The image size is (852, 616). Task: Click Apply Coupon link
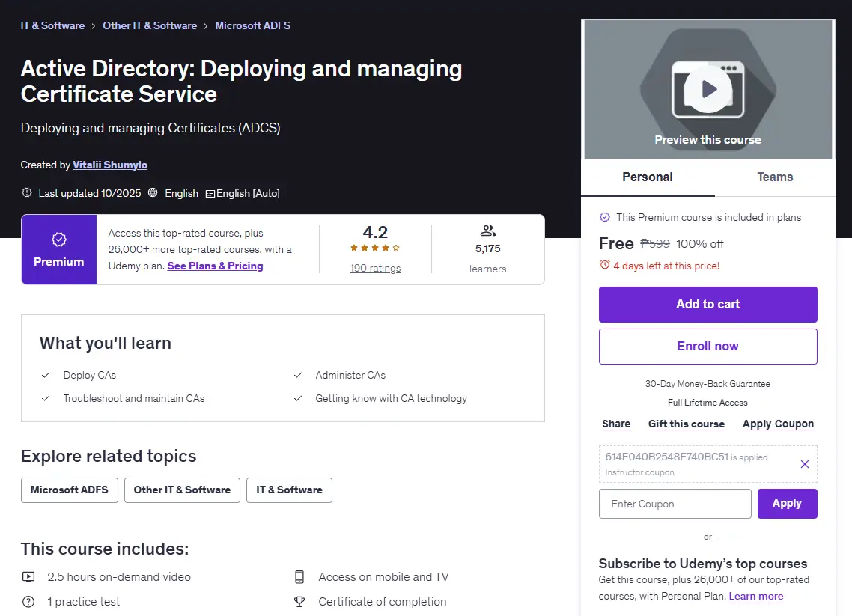pos(778,424)
